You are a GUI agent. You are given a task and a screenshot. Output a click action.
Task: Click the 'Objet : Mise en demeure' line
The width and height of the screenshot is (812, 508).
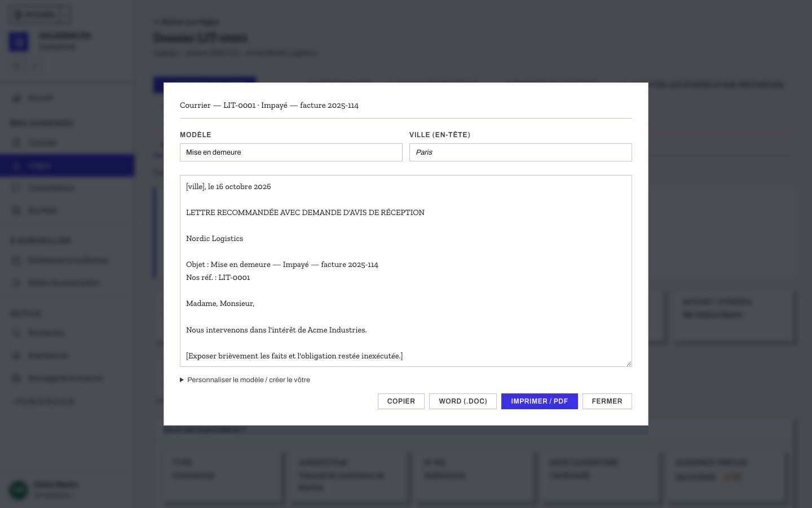[282, 265]
